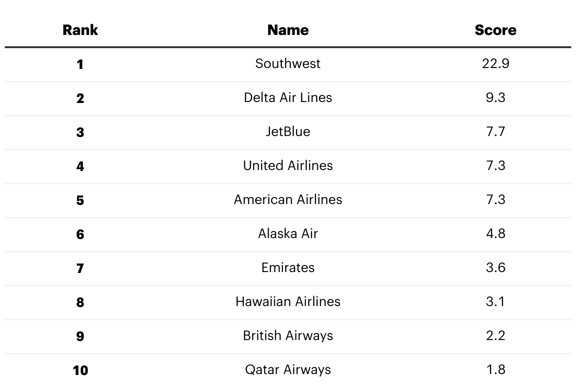This screenshot has width=576, height=392.
Task: Click the 4.8 score for Alaska Air
Action: pyautogui.click(x=495, y=234)
